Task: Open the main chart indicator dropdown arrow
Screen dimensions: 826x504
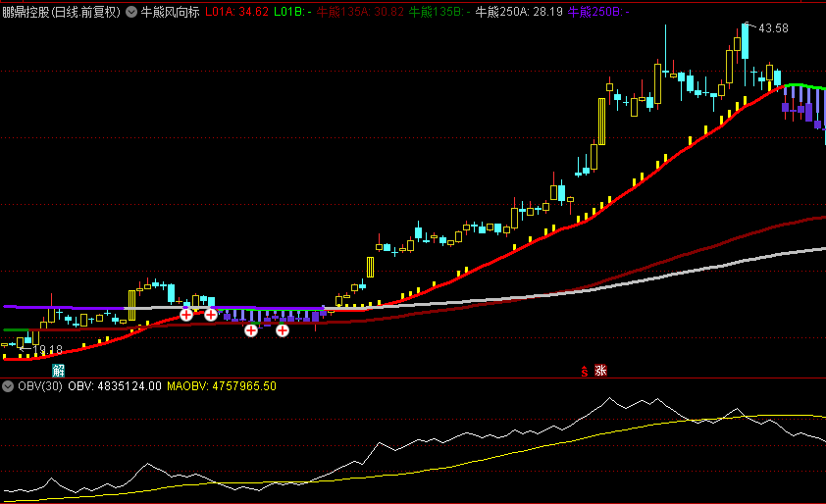Action: (131, 12)
